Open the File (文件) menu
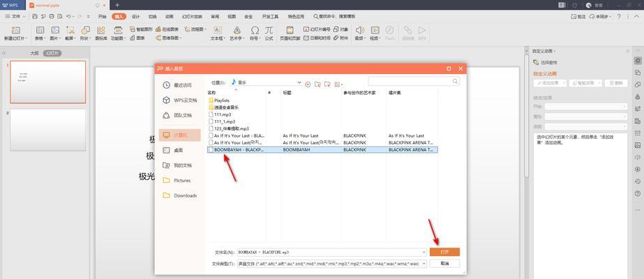This screenshot has width=644, height=279. (15, 17)
